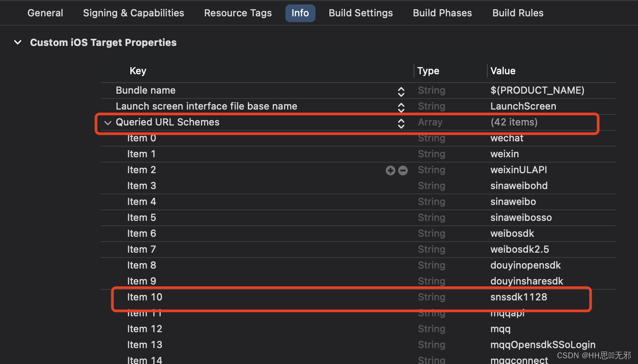Go to the Build Phases tab
Screen dimensions: 638x364
tap(442, 13)
